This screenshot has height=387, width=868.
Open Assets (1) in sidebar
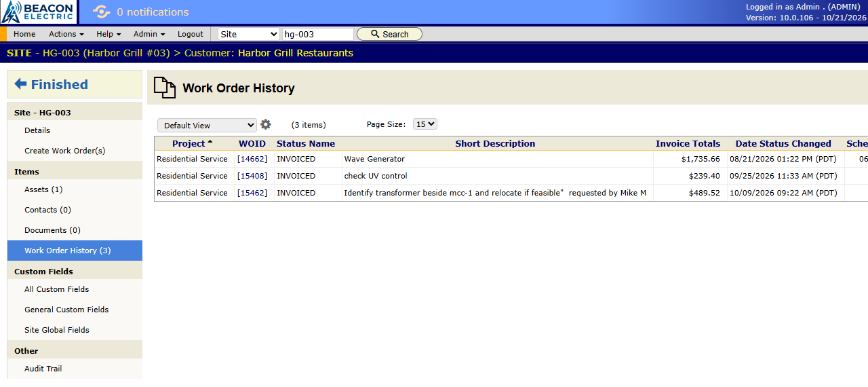tap(43, 189)
